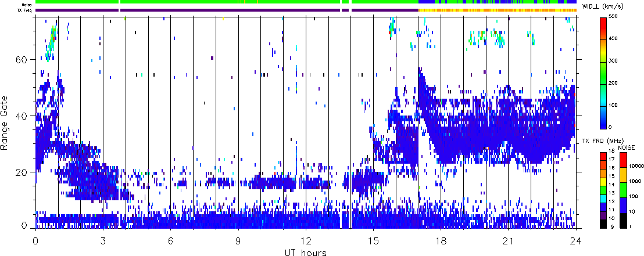This screenshot has width=644, height=256.
Task: Click the green swatch of the NOISE legend
Action: (x=623, y=190)
